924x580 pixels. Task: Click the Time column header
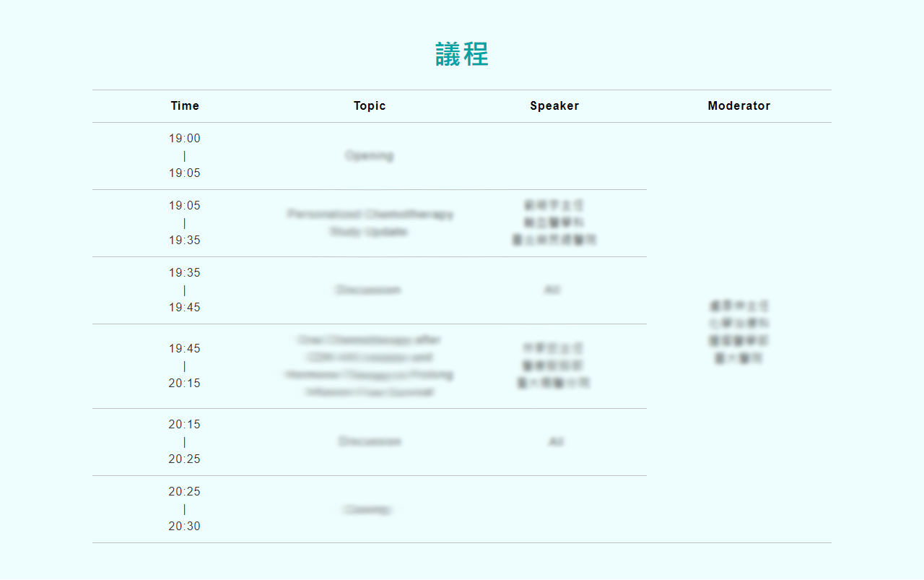[x=185, y=105]
